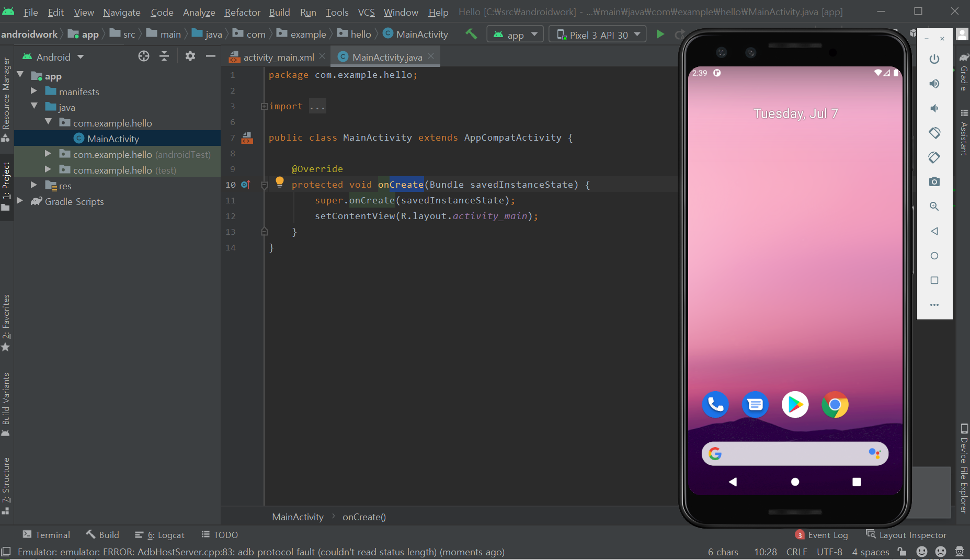Screen dimensions: 970x560
Task: Toggle the Device File Explorer panel
Action: coord(964,468)
